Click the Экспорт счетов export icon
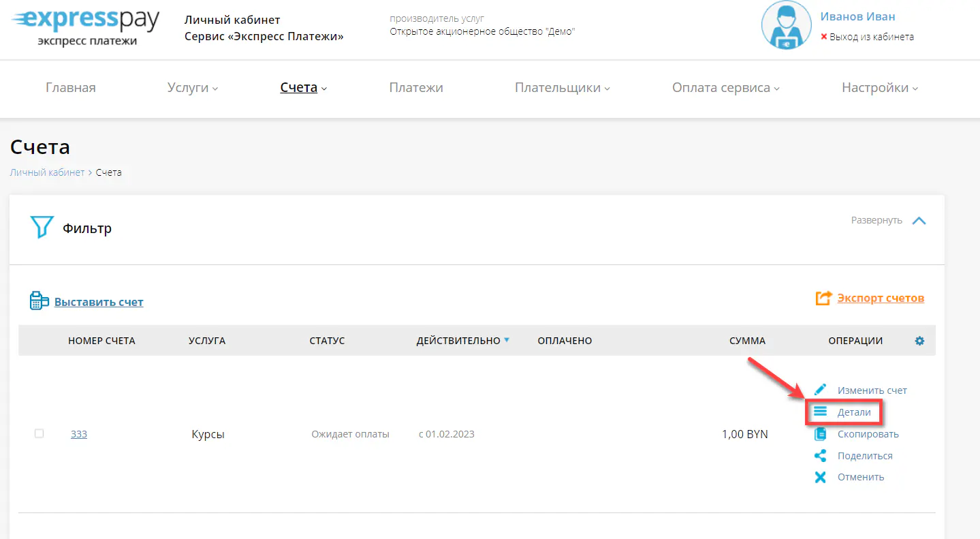The image size is (980, 539). point(823,298)
